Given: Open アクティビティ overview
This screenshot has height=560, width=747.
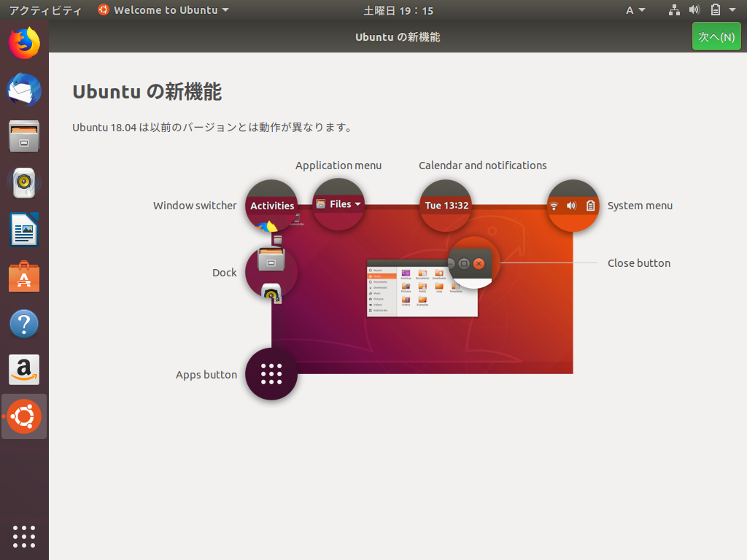Looking at the screenshot, I should [45, 10].
